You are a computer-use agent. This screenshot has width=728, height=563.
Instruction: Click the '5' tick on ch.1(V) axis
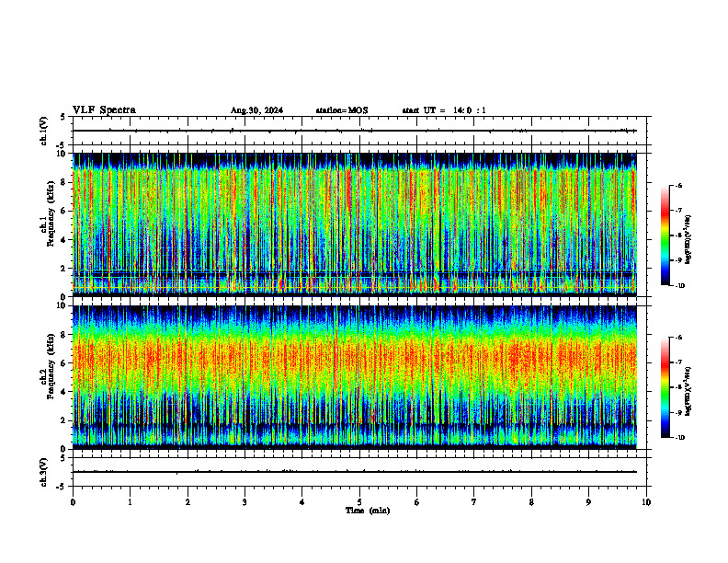point(63,118)
